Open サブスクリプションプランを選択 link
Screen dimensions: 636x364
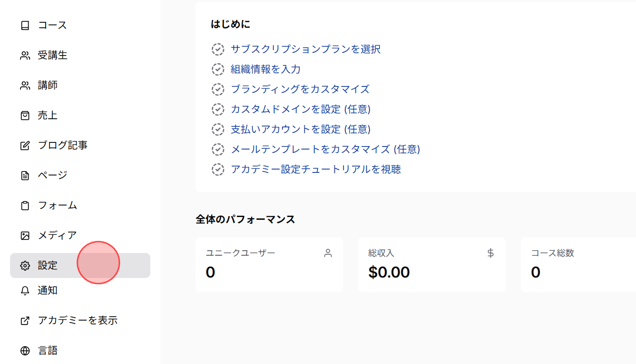305,49
